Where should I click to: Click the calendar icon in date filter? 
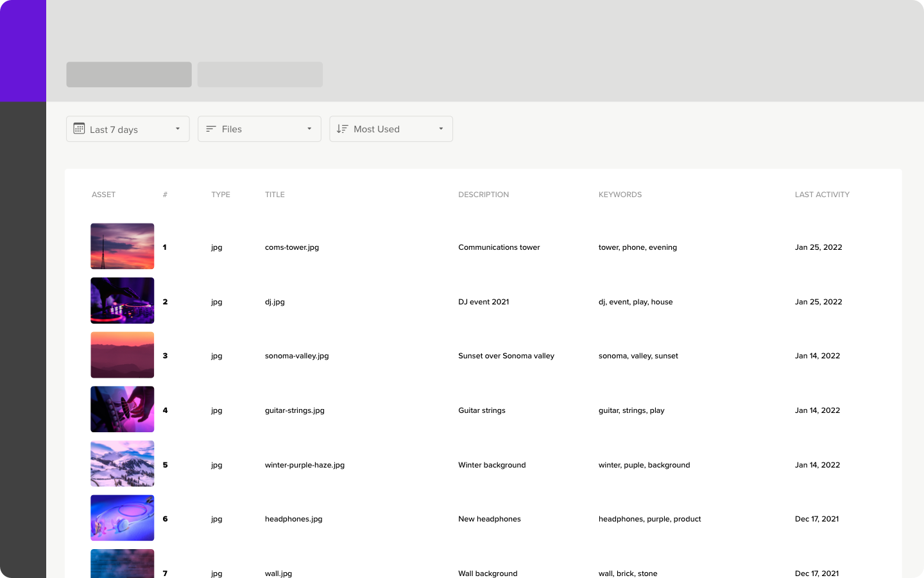point(79,128)
